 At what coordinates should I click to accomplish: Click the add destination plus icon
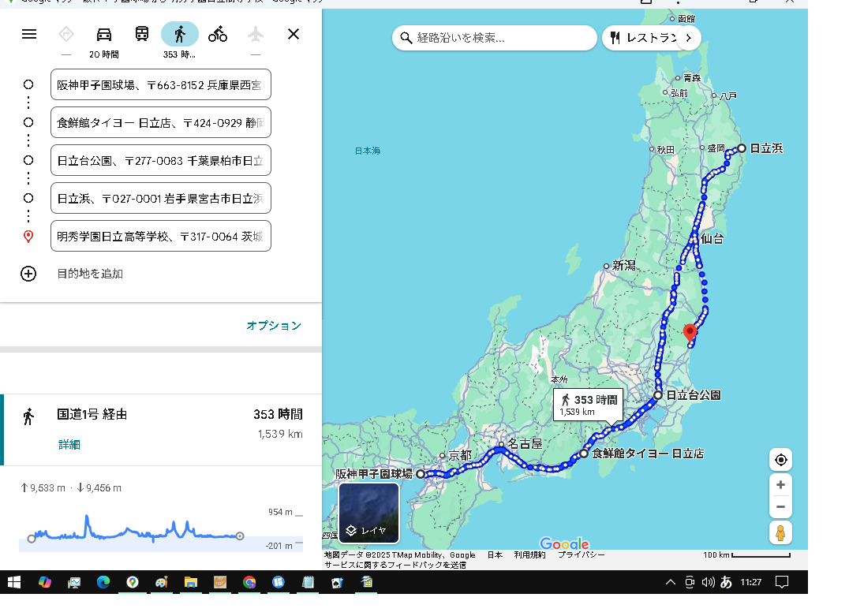(x=28, y=274)
